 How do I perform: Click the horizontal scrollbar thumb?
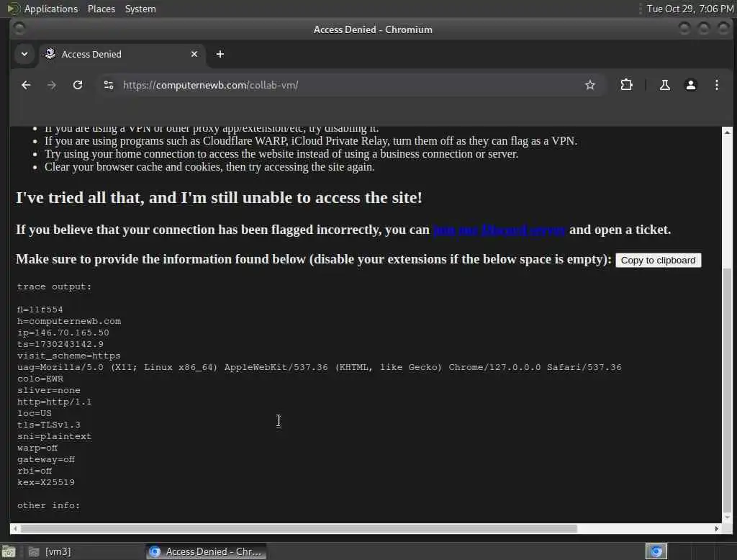coord(299,528)
